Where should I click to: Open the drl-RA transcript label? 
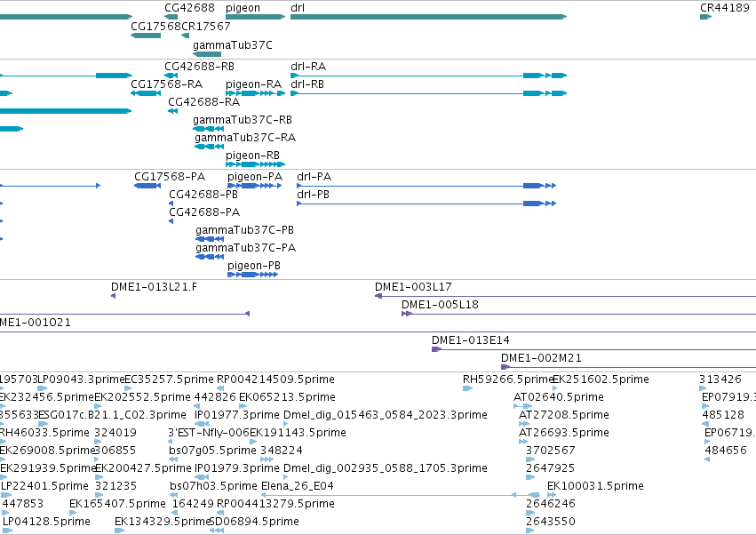click(308, 66)
